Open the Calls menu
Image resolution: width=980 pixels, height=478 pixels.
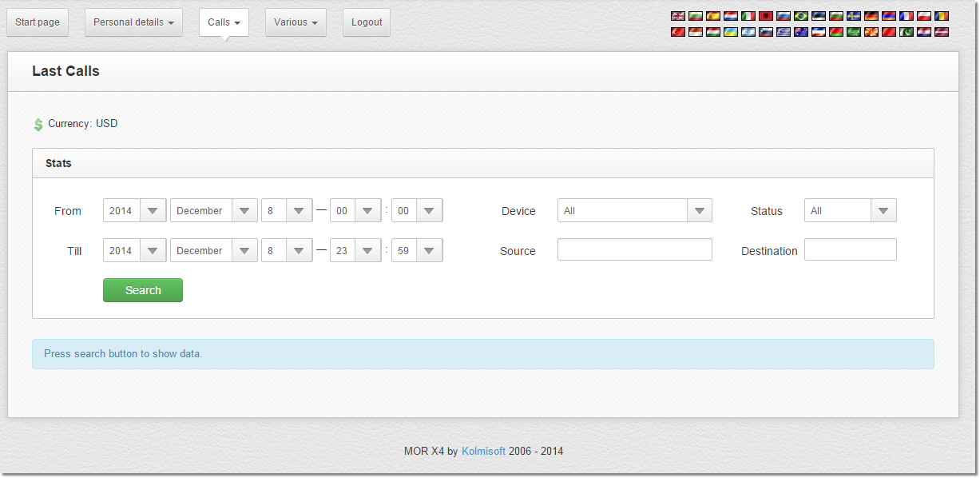point(224,22)
